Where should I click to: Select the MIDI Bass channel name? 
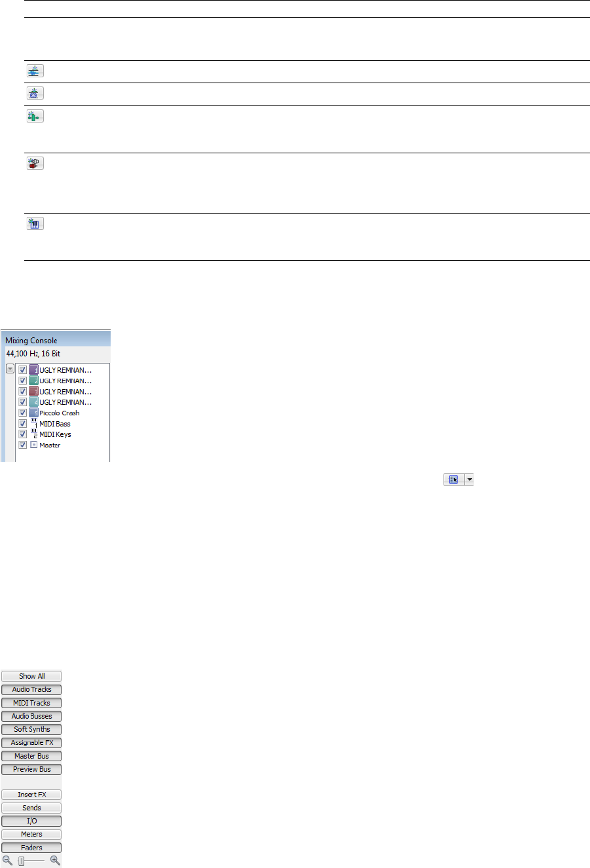(55, 424)
